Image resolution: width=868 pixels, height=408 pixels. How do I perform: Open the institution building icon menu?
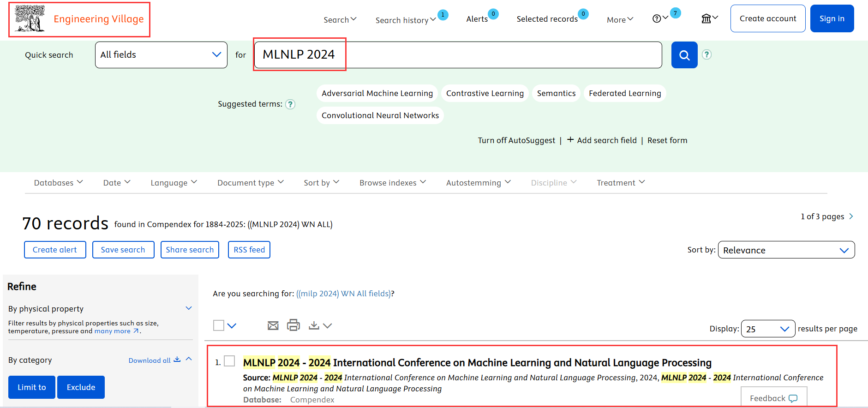pyautogui.click(x=709, y=18)
